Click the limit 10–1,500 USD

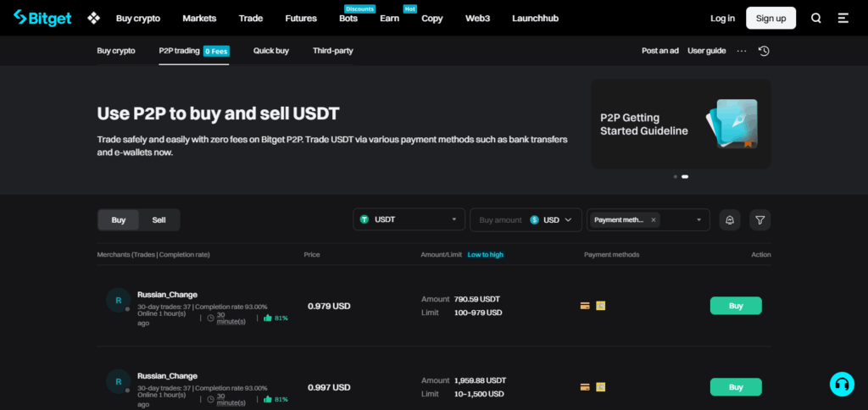[479, 394]
